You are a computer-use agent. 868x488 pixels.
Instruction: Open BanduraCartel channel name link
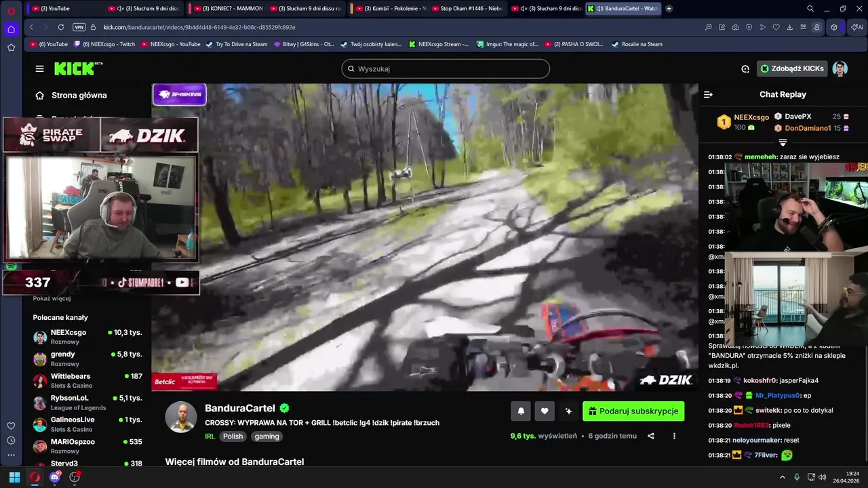tap(240, 408)
